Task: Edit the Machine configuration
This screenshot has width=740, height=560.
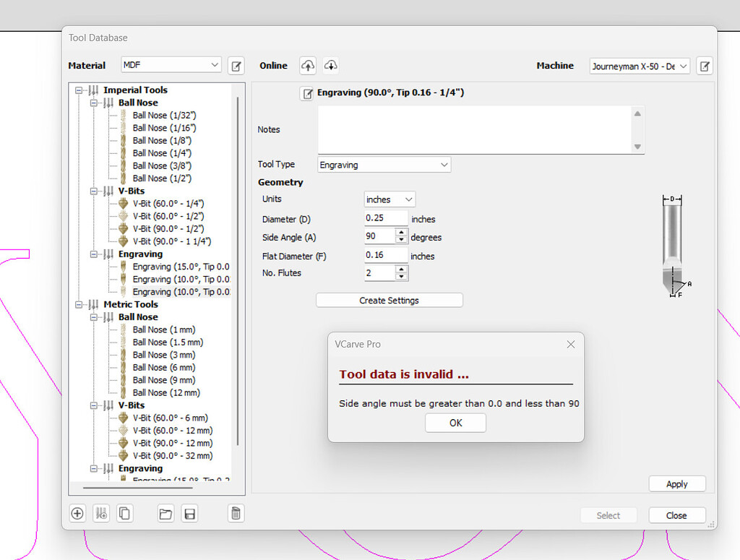Action: tap(704, 65)
